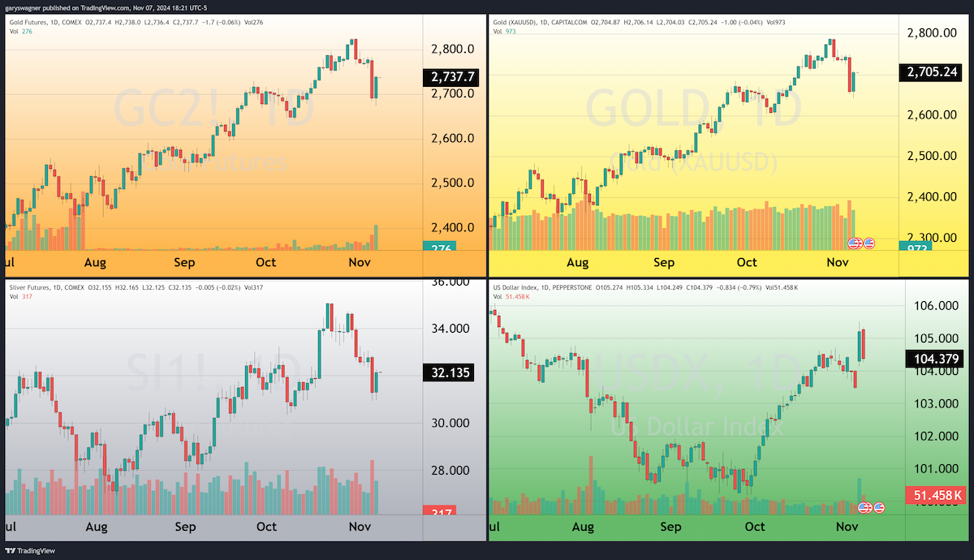
Task: Click the Sep label on Dollar Index time axis
Action: [670, 526]
